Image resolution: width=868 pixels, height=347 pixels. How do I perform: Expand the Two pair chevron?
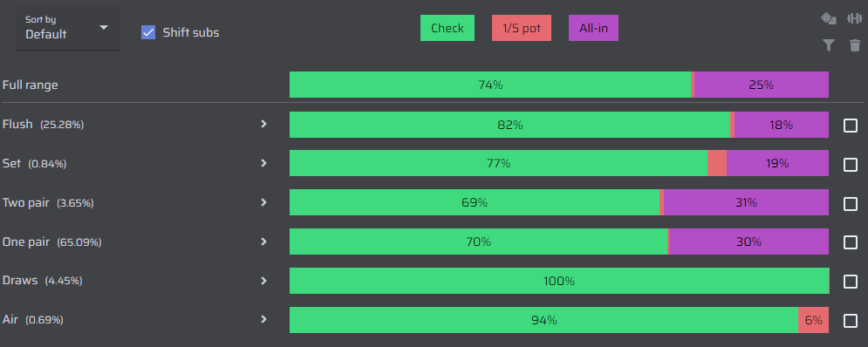[264, 202]
